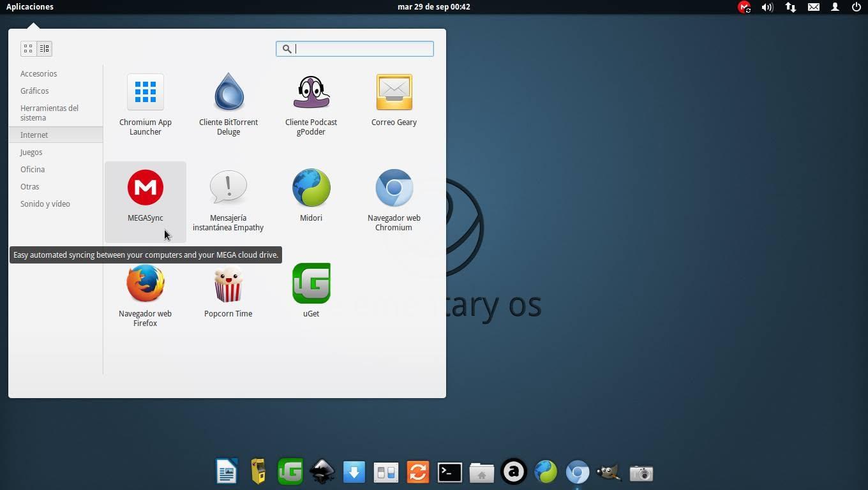Open the gPodder podcast client
This screenshot has width=868, height=490.
pos(311,105)
